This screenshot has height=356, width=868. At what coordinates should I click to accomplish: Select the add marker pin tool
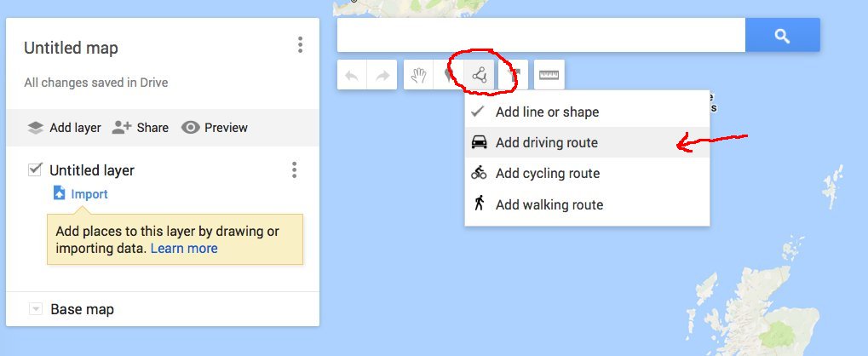(x=448, y=76)
